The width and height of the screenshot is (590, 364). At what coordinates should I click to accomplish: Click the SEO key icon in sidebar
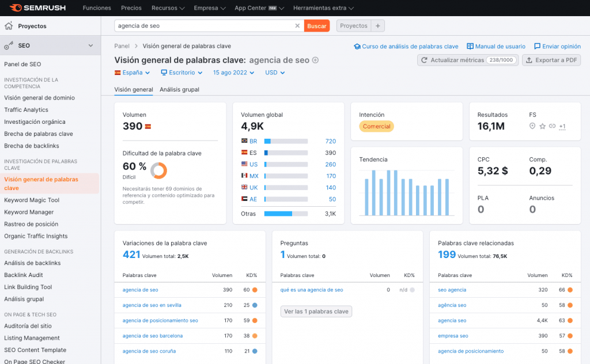(x=9, y=45)
